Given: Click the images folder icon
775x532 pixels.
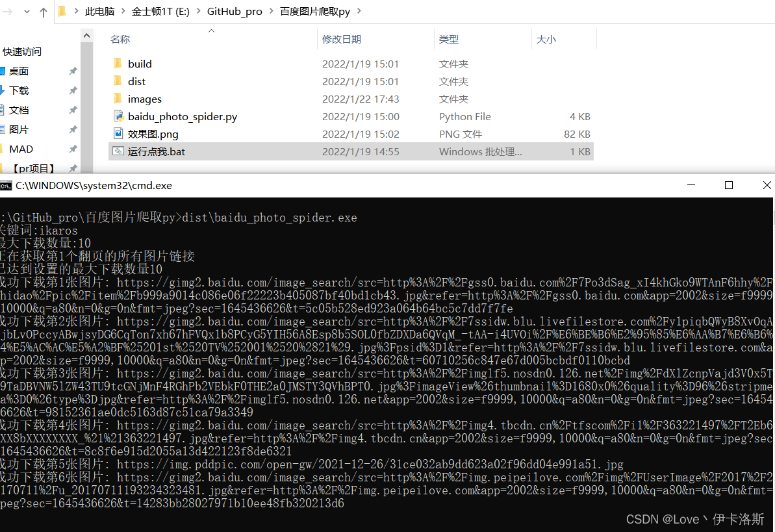Looking at the screenshot, I should (118, 98).
